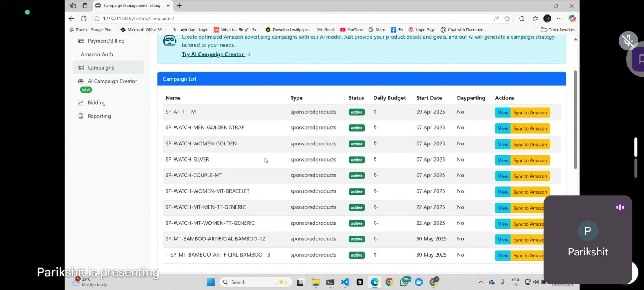Screen dimensions: 644x290
Task: Open the Gmail bookmark
Action: coord(326,30)
